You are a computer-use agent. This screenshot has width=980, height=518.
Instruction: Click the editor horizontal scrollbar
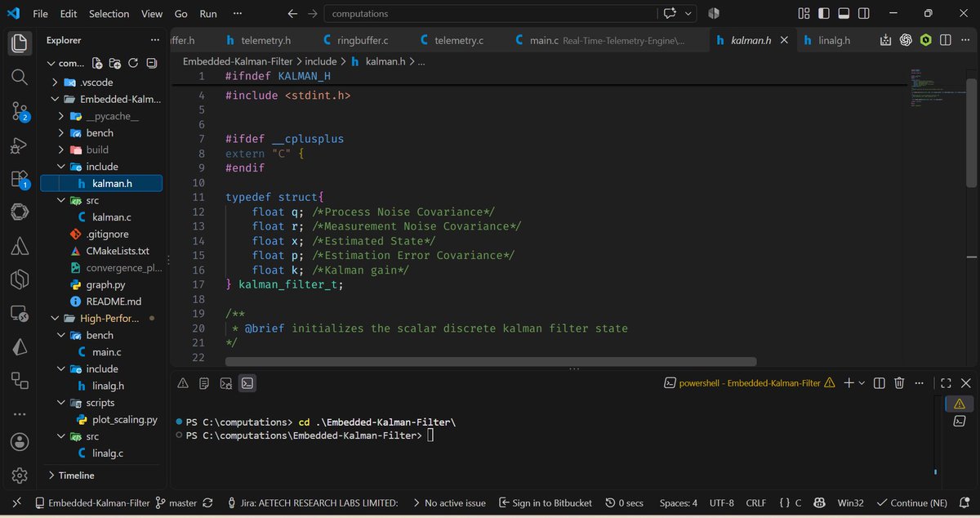tap(491, 361)
